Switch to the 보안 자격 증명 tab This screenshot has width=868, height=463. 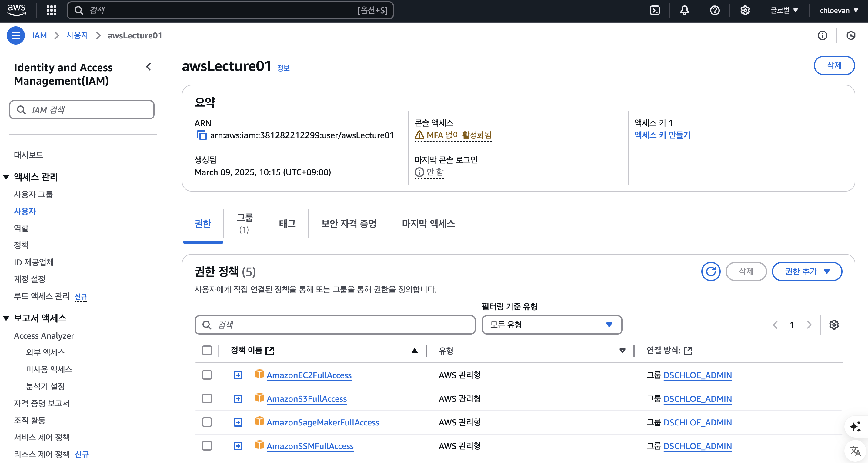(349, 223)
